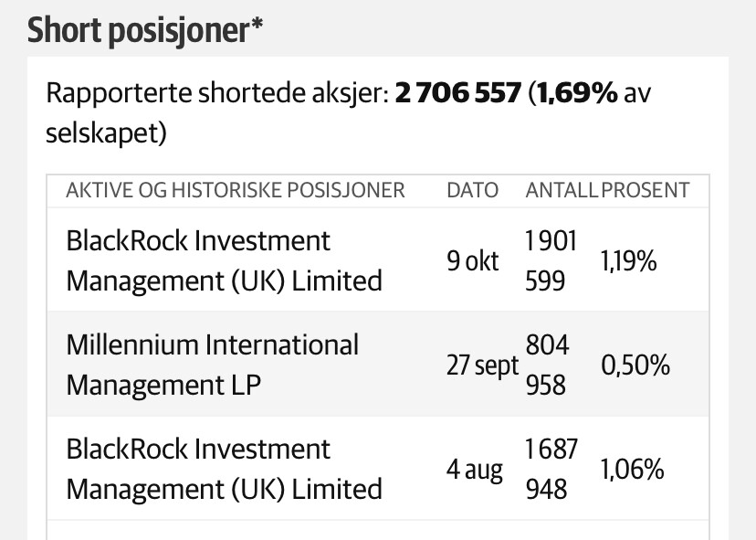Click the 1 687 948 share count
756x540 pixels.
click(551, 469)
